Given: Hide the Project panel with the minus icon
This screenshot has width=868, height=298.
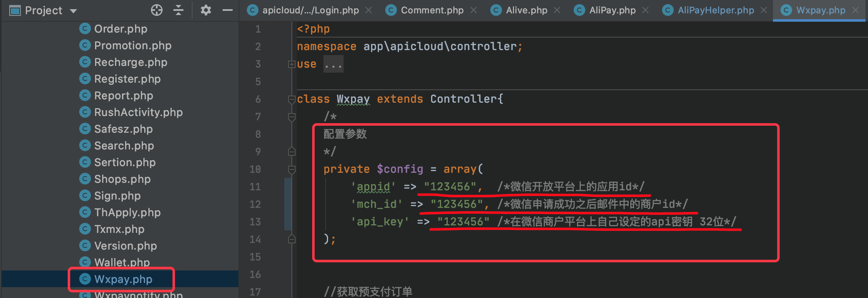Looking at the screenshot, I should click(228, 10).
